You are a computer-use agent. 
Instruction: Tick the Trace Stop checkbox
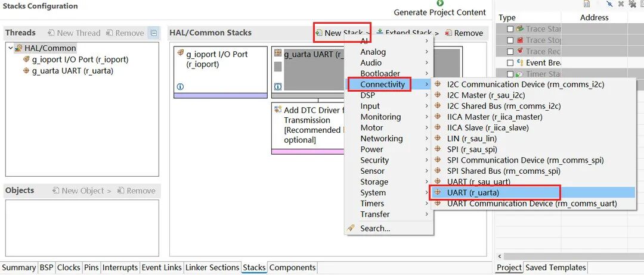[x=510, y=40]
